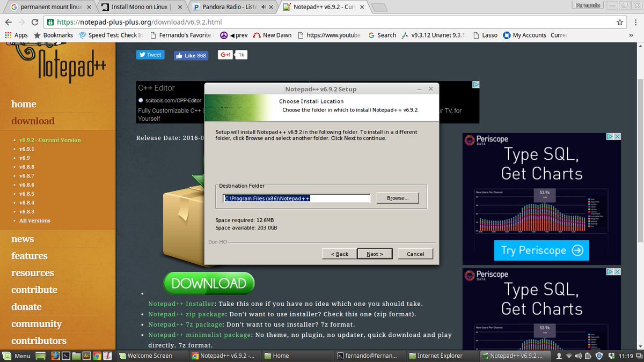644x362 pixels.
Task: Open the Search Google bookmark
Action: pyautogui.click(x=382, y=35)
